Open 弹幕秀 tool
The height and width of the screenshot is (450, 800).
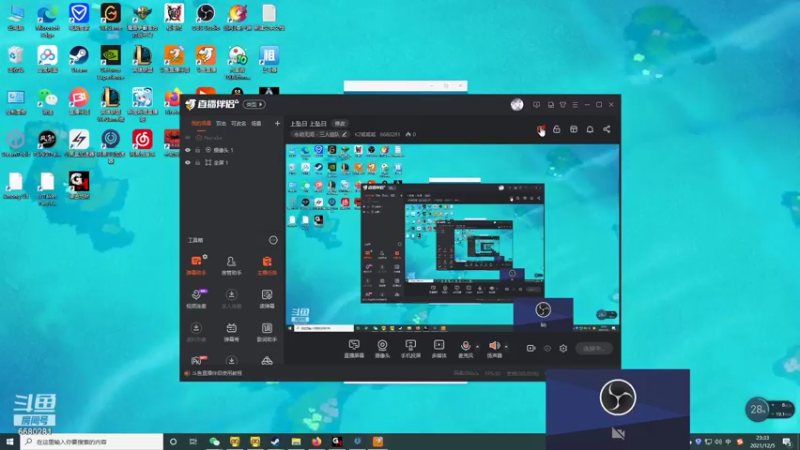coord(231,332)
